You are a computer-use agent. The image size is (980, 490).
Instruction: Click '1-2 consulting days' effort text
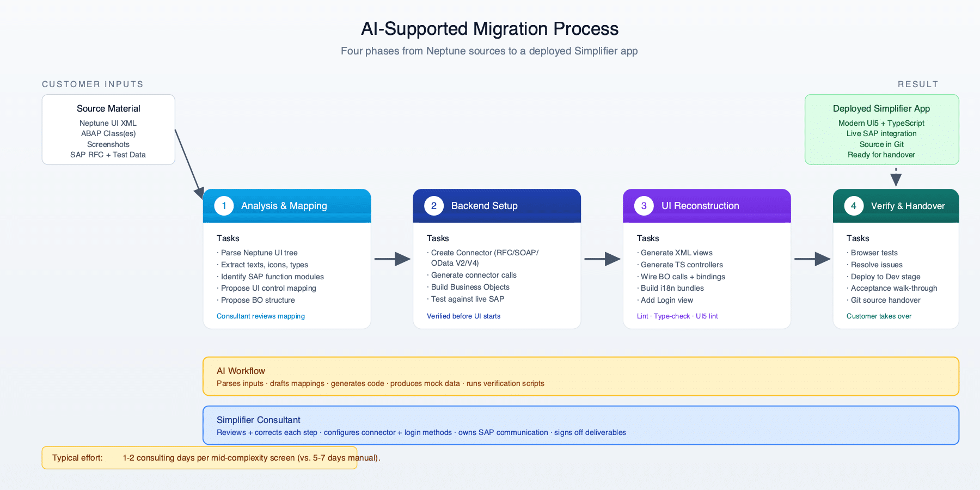(252, 457)
